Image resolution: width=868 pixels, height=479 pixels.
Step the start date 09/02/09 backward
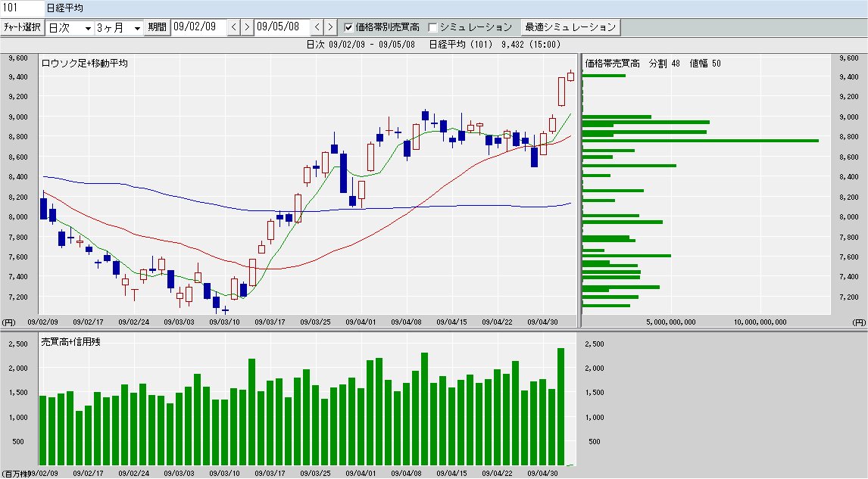pyautogui.click(x=234, y=27)
